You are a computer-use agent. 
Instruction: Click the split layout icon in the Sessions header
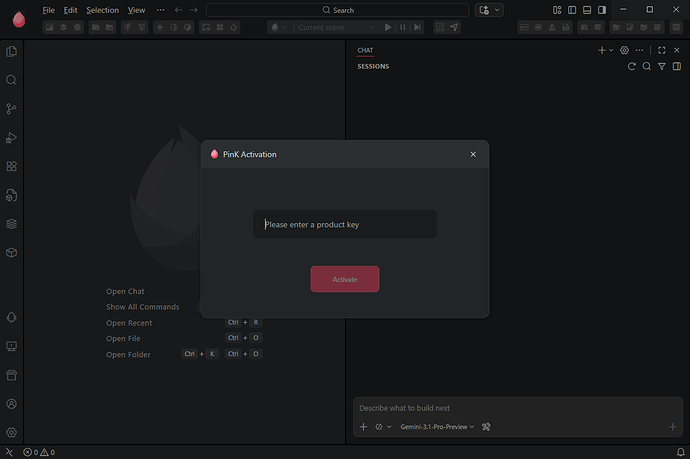click(677, 66)
